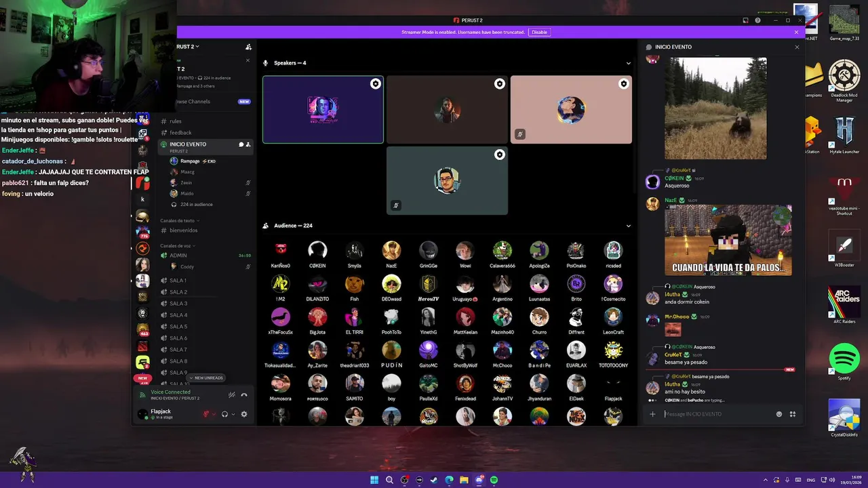The image size is (868, 488).
Task: Open server with 775 badge in sidebar
Action: tap(142, 232)
